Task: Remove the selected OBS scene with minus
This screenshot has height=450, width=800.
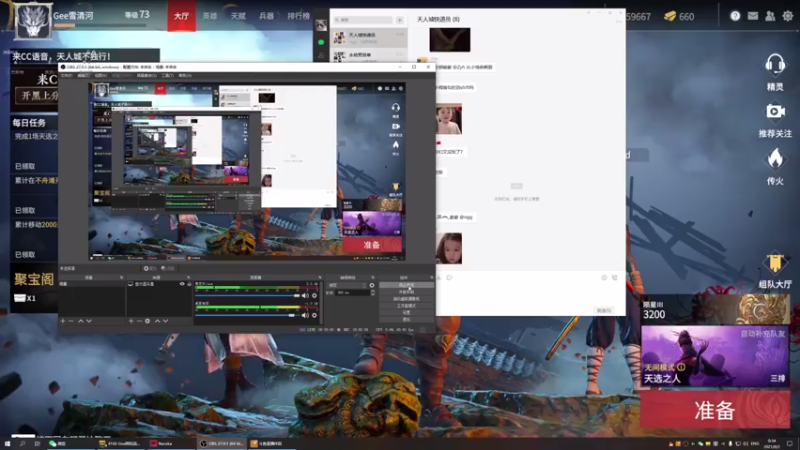Action: 71,321
